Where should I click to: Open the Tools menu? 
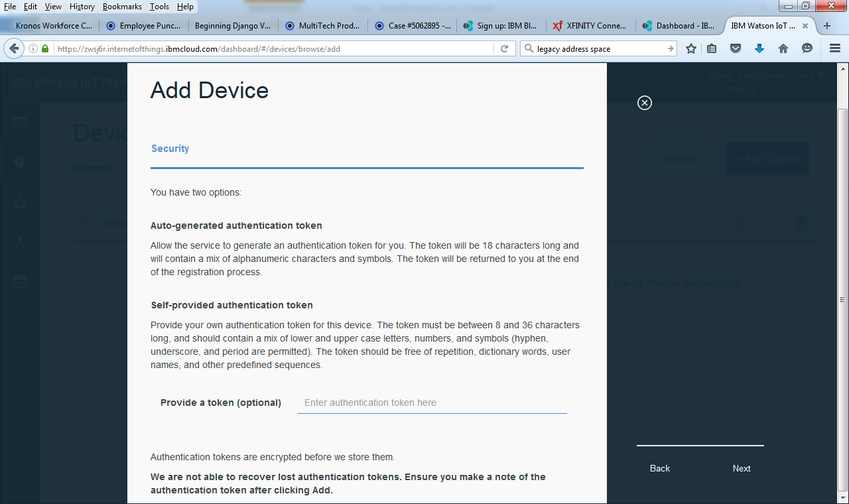[x=159, y=7]
